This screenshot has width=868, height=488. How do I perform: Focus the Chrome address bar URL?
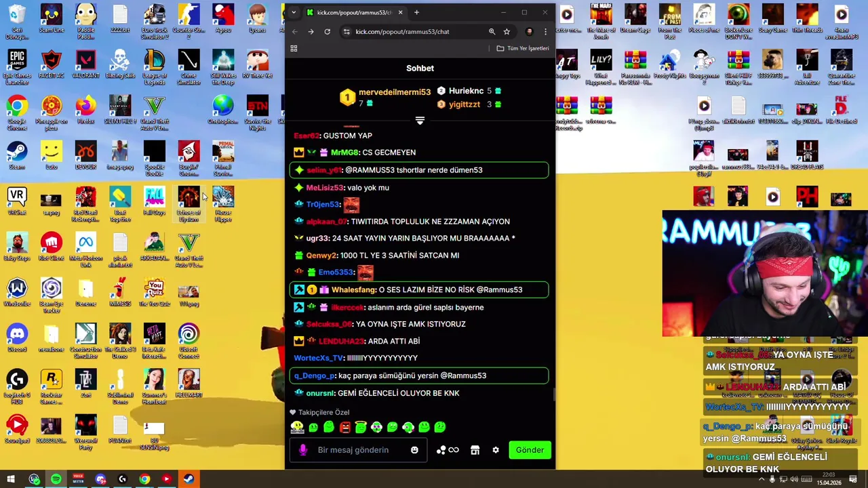click(402, 31)
